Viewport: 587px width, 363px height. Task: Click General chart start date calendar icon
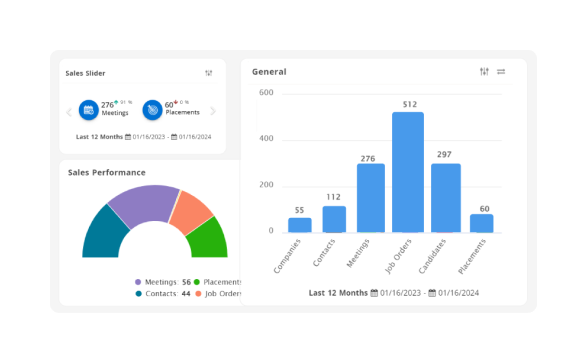[374, 293]
